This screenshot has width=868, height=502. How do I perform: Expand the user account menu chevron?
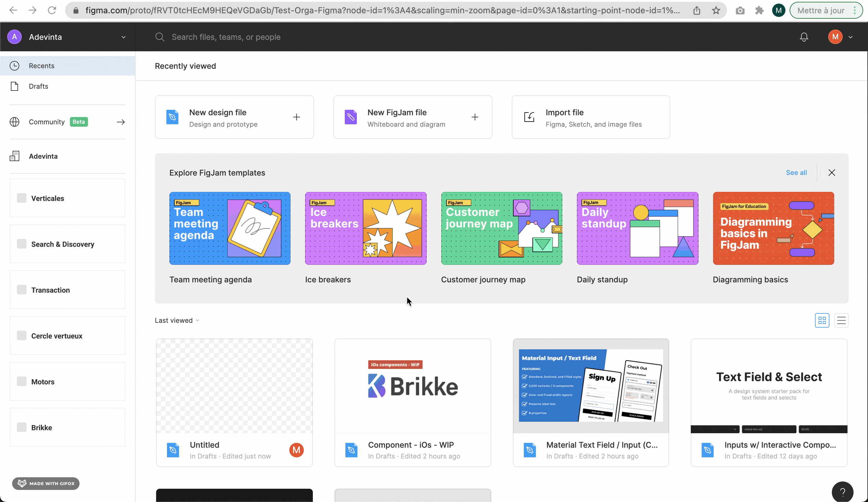[x=851, y=37]
